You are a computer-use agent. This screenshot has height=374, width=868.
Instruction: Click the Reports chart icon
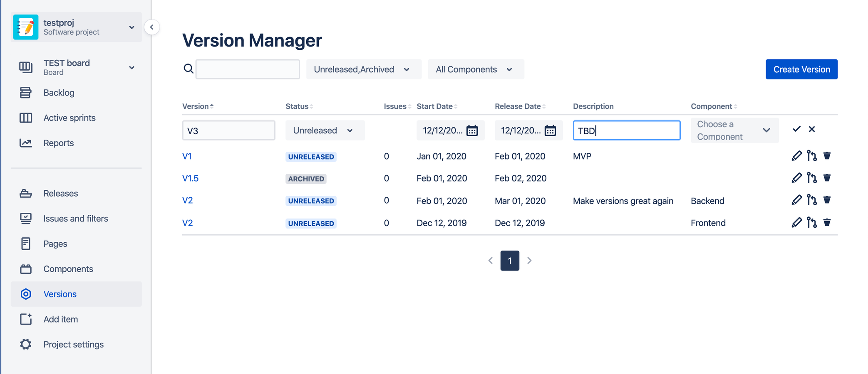26,143
